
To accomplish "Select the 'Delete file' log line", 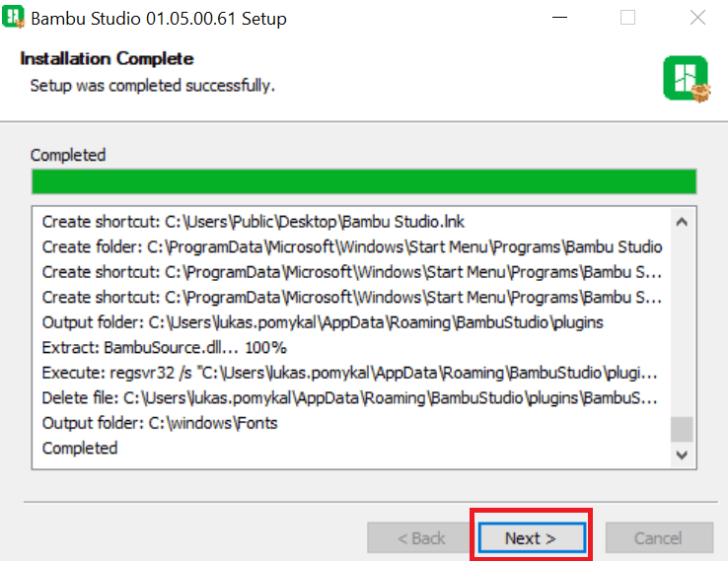I will point(349,398).
